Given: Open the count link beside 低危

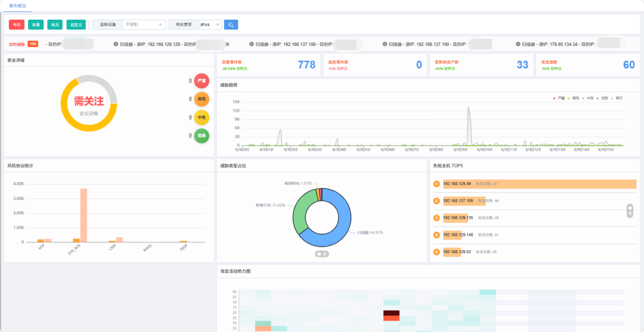Looking at the screenshot, I should pos(190,136).
